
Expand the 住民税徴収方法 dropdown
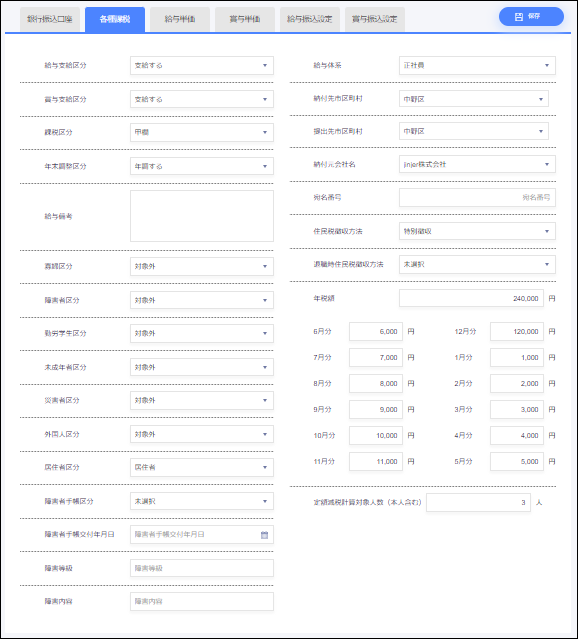477,231
